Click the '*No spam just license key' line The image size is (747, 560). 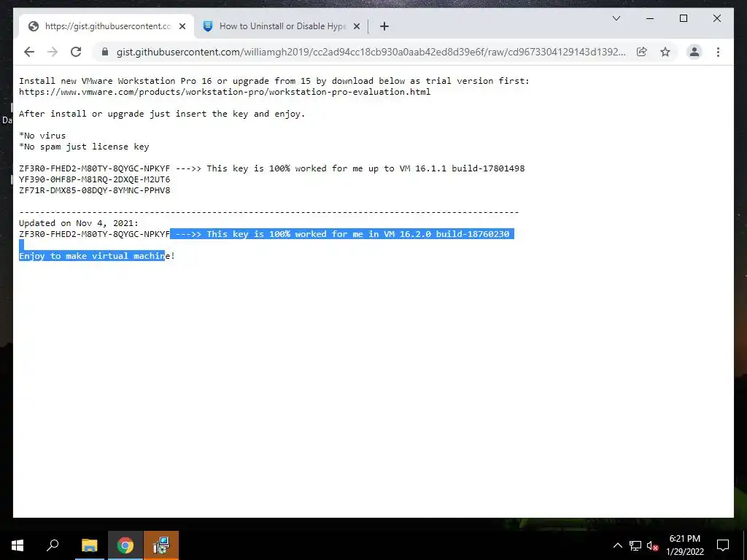84,147
